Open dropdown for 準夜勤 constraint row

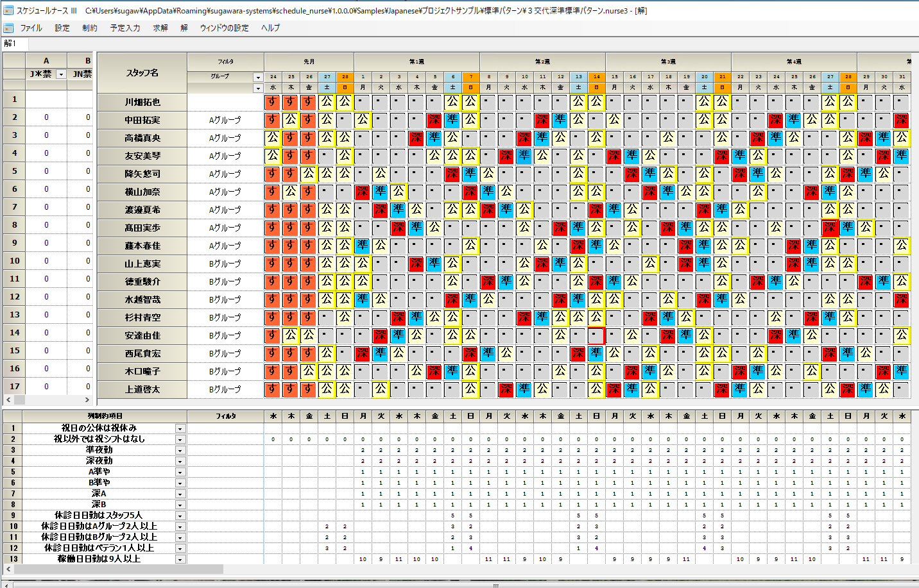tap(180, 450)
